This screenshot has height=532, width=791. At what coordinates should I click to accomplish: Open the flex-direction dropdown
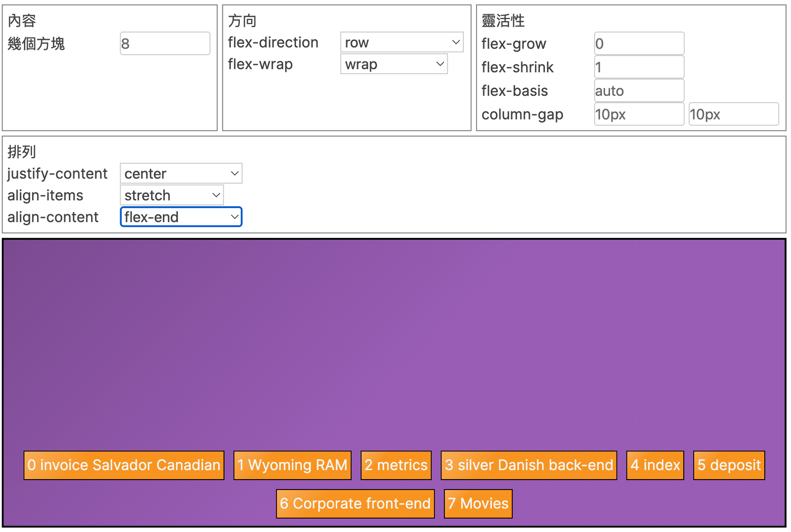point(401,43)
